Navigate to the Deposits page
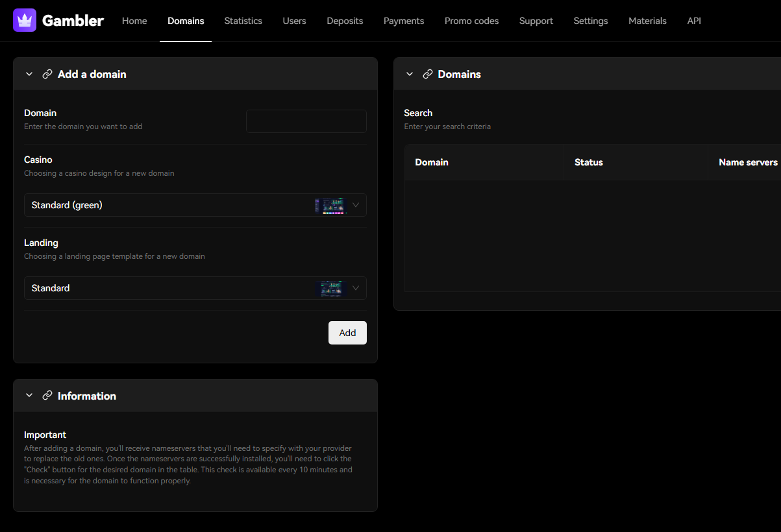Viewport: 781px width, 532px height. [345, 20]
